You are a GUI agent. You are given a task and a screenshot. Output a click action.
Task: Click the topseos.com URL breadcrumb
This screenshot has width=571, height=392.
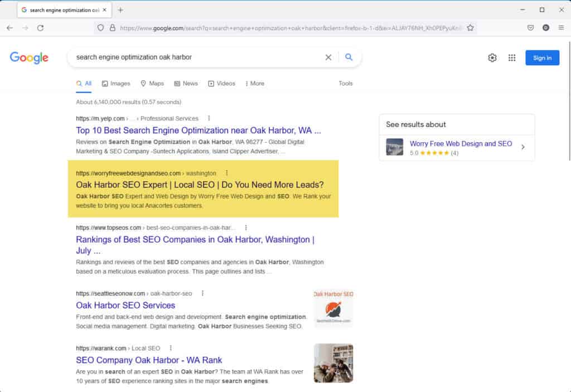(x=156, y=228)
